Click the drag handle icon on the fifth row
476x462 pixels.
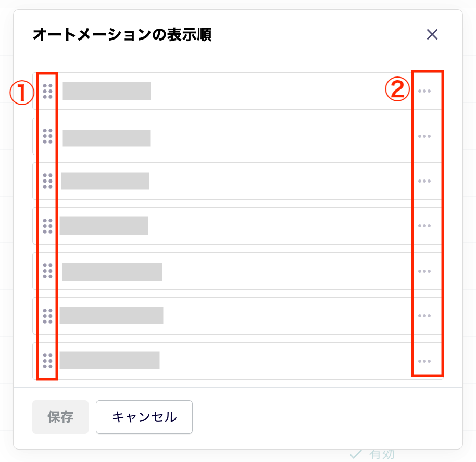click(47, 271)
